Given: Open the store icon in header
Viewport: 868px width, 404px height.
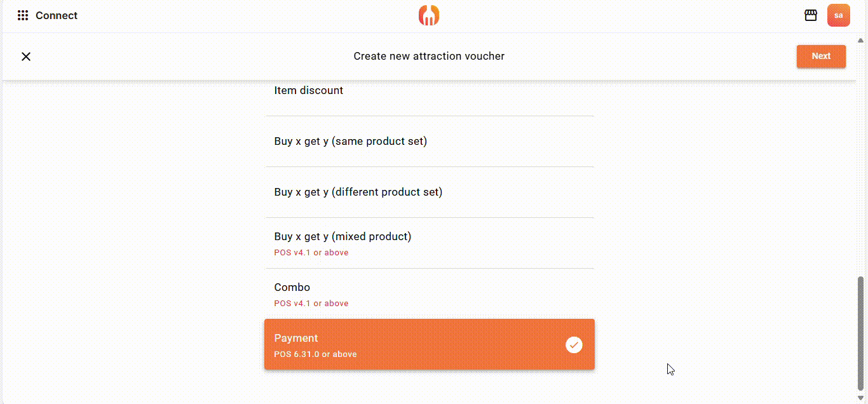Looking at the screenshot, I should coord(811,16).
